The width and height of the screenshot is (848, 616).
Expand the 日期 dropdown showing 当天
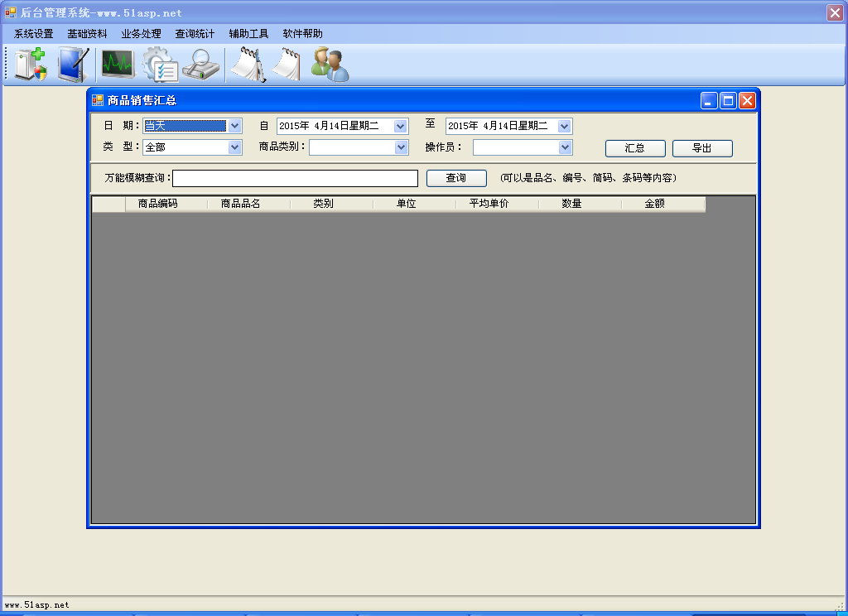coord(234,126)
